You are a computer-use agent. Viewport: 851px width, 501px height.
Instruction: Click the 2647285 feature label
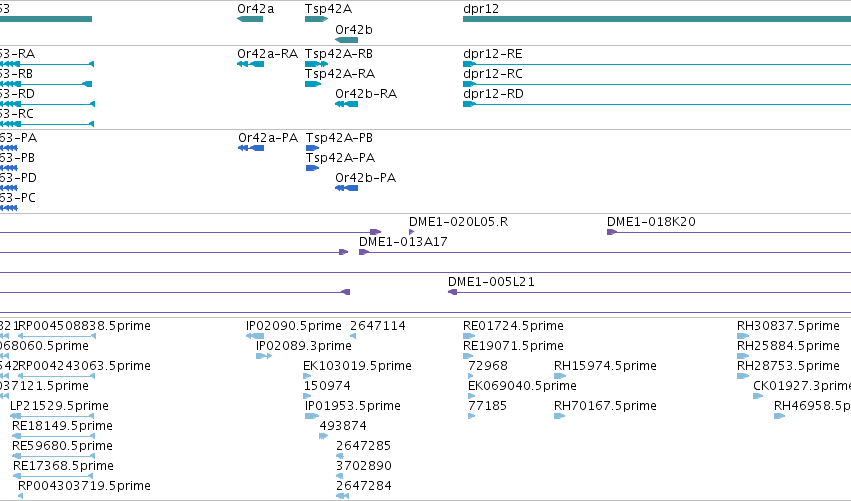coord(364,446)
